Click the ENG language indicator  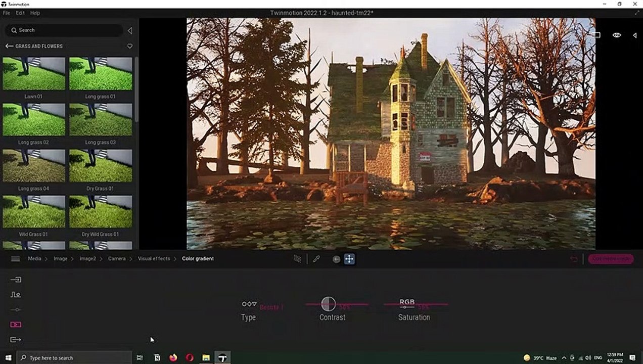click(598, 358)
